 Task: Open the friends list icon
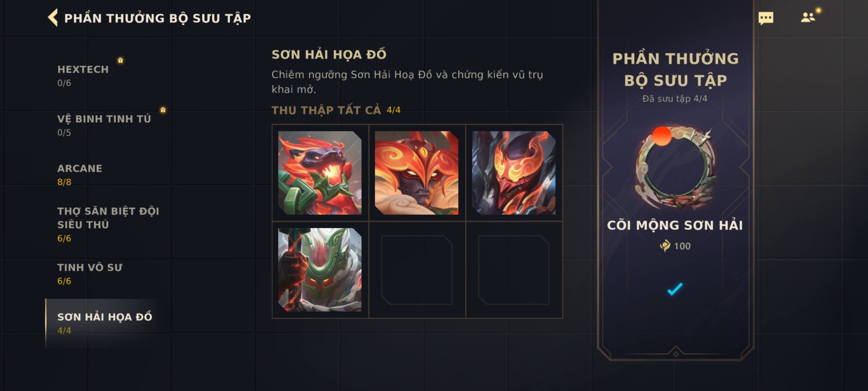pyautogui.click(x=808, y=17)
